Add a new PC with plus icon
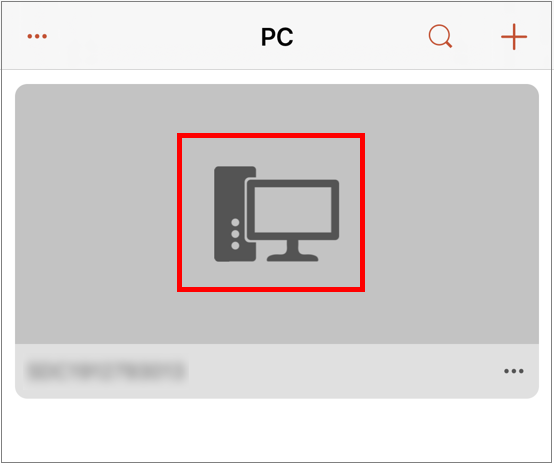The width and height of the screenshot is (554, 465). pyautogui.click(x=514, y=36)
